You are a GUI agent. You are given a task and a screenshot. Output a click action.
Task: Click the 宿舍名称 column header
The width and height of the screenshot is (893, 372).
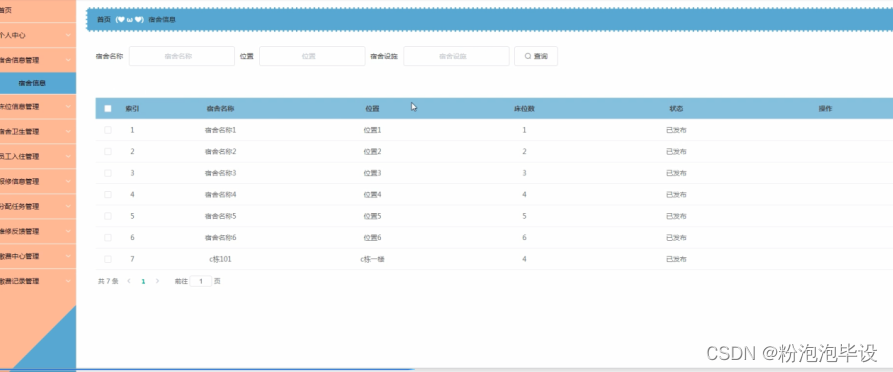pos(220,109)
